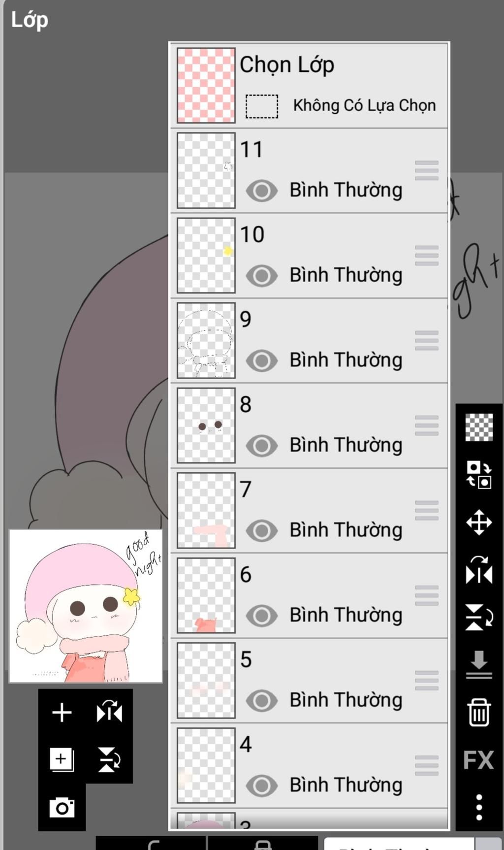Open the FX filter effects
Screen dimensions: 504x850
pos(478,760)
